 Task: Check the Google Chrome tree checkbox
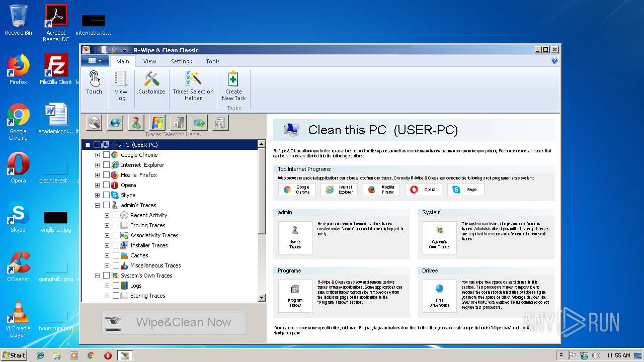click(106, 155)
